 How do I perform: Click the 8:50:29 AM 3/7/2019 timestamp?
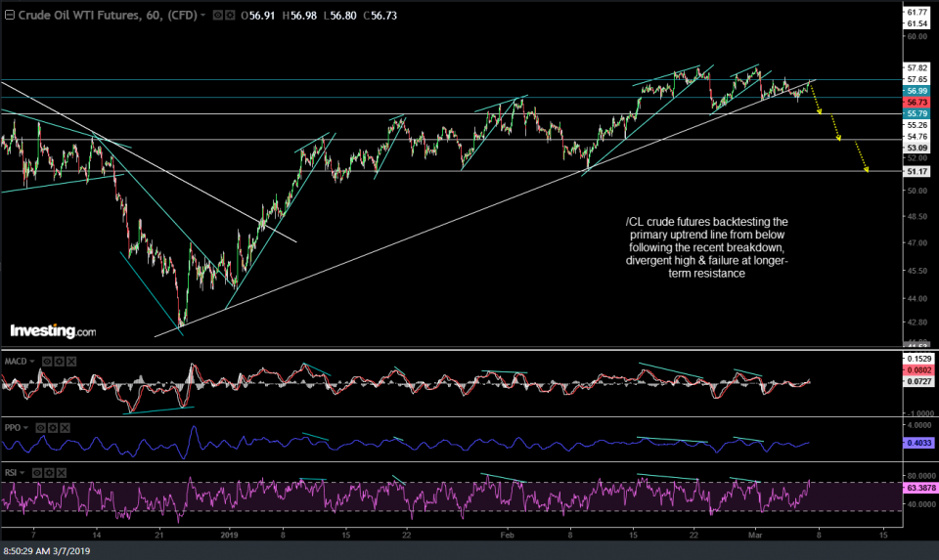pyautogui.click(x=47, y=551)
